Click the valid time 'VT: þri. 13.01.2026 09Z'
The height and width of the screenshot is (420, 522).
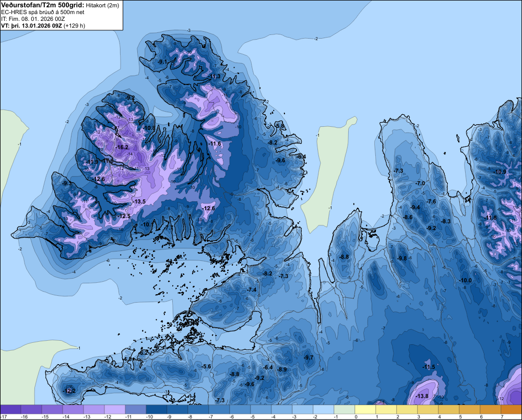(31, 26)
